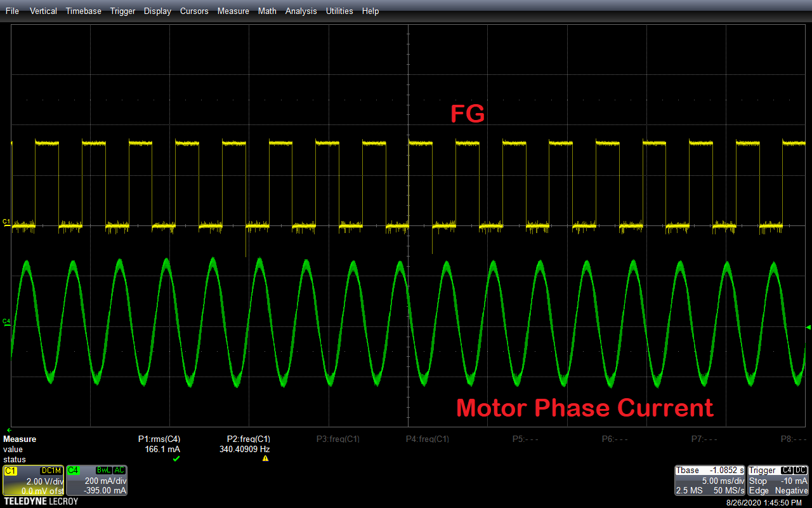
Task: Open the C1 channel descriptor box
Action: (33, 480)
